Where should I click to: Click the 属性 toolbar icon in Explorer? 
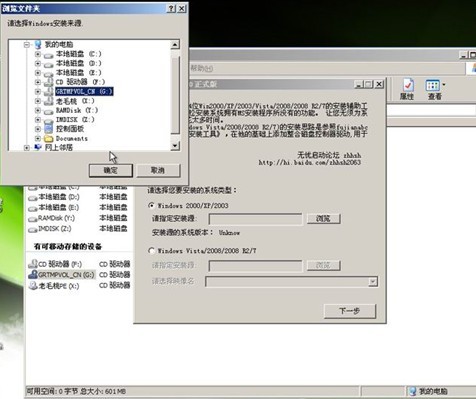click(407, 89)
